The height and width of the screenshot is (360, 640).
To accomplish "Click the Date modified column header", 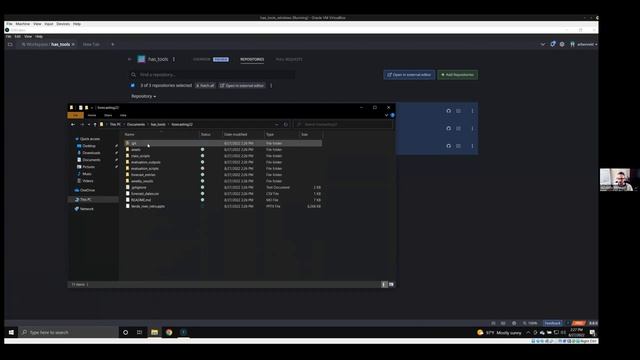I will [242, 134].
